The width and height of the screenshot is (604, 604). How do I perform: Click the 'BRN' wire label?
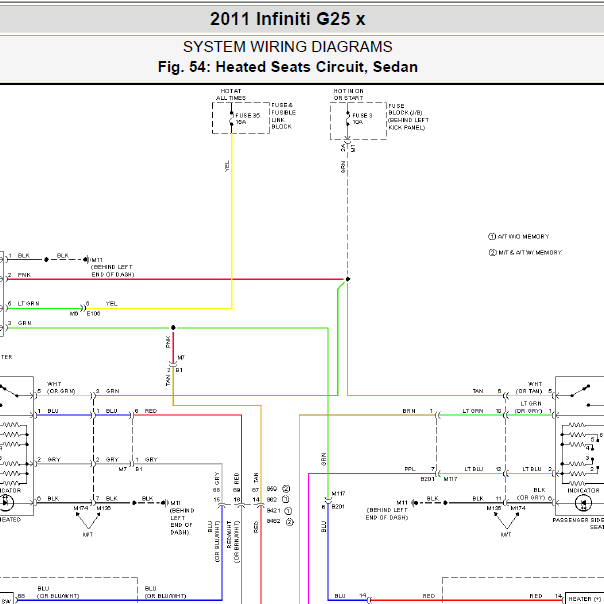pos(409,411)
